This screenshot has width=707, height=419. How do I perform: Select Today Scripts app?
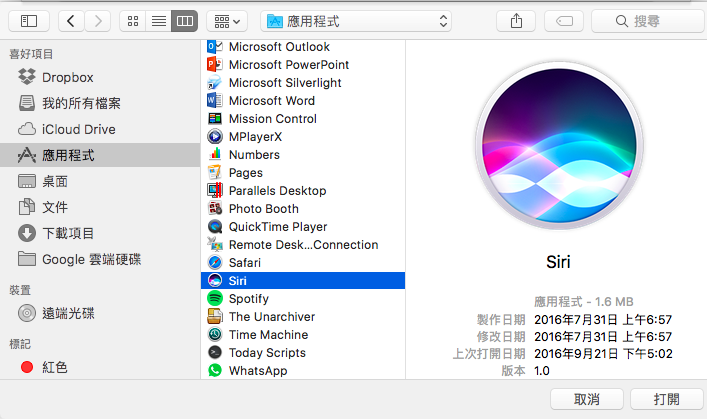[x=303, y=353]
